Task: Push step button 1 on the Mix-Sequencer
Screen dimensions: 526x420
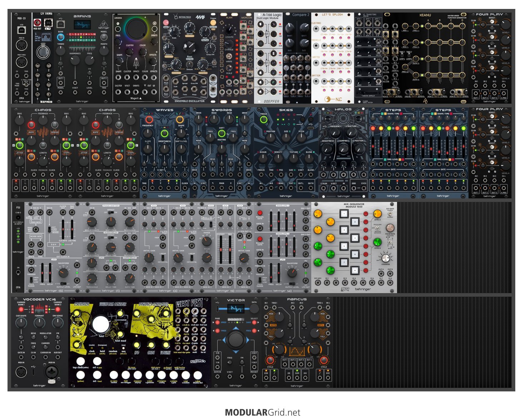Action: point(344,214)
